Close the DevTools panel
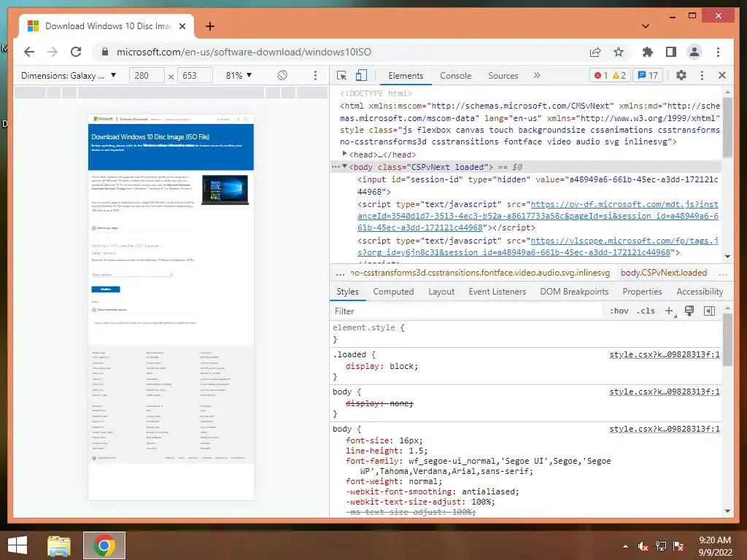The width and height of the screenshot is (747, 560). click(721, 75)
